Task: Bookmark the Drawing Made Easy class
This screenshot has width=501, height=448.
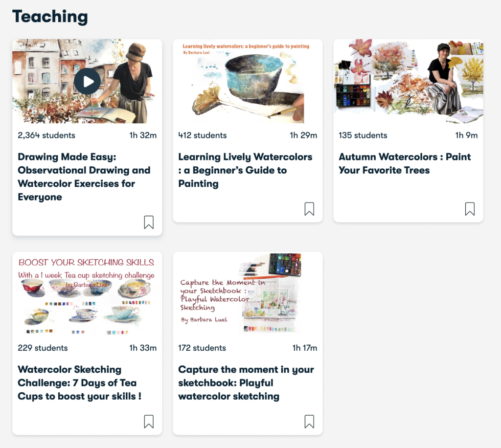Action: pyautogui.click(x=149, y=222)
